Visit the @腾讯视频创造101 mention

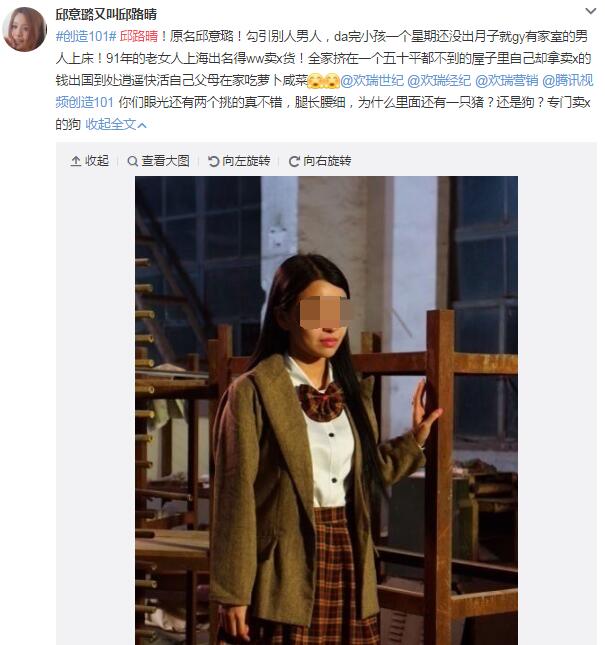click(568, 80)
